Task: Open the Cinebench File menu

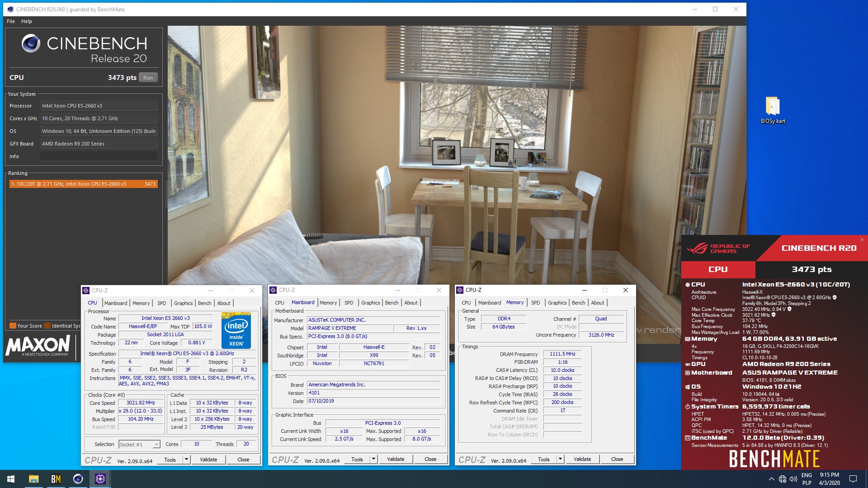Action: (11, 21)
